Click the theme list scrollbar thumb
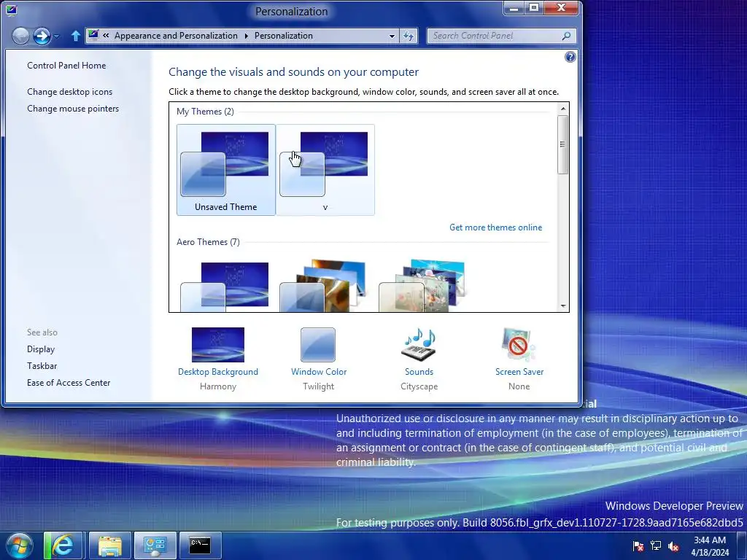The width and height of the screenshot is (747, 560). pos(563,144)
